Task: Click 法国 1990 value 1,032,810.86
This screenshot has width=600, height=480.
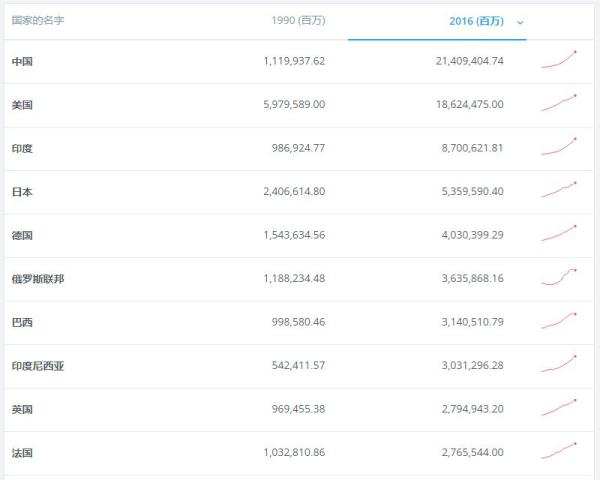Action: (280, 453)
